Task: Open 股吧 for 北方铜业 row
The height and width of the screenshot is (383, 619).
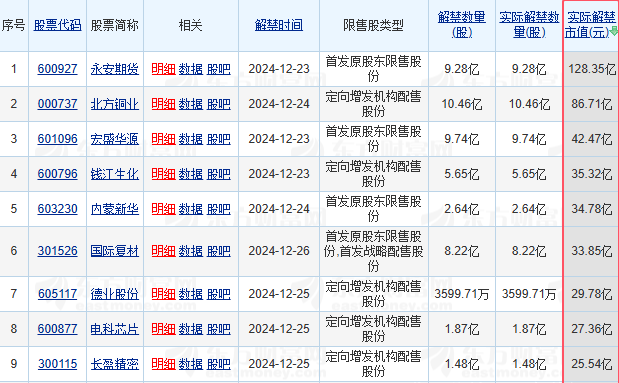Action: [x=219, y=104]
